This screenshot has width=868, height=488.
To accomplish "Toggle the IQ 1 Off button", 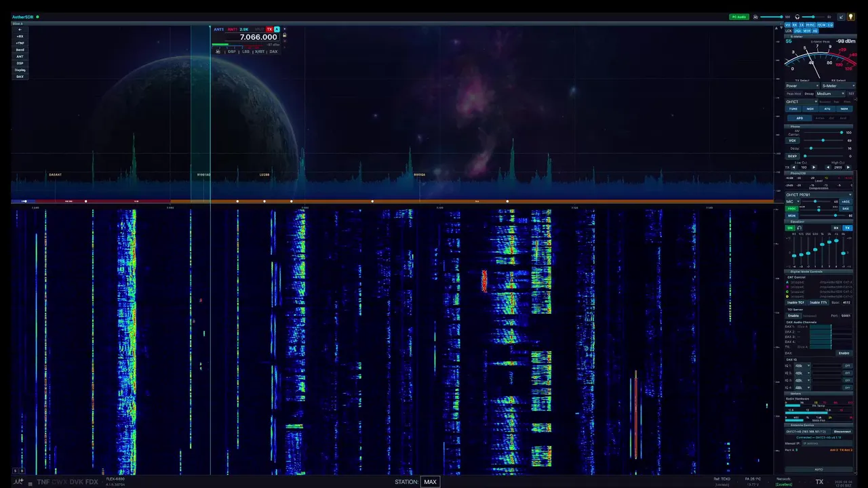I will (847, 366).
